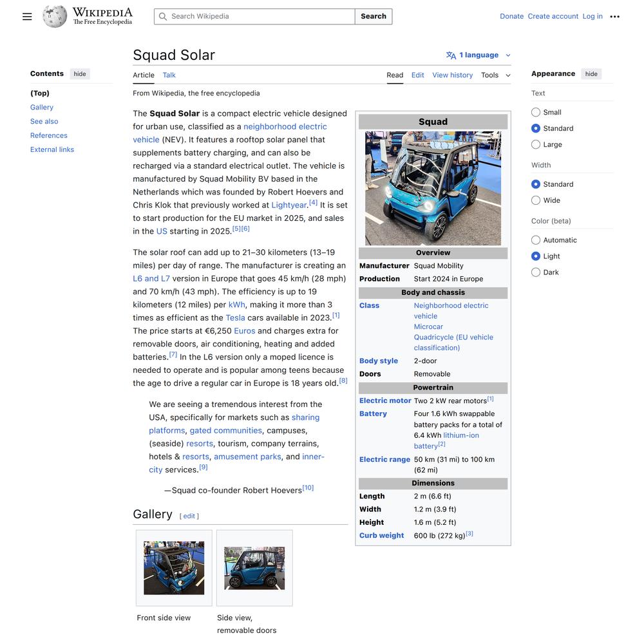This screenshot has height=644, width=644.
Task: Click the Create account link
Action: pos(553,17)
